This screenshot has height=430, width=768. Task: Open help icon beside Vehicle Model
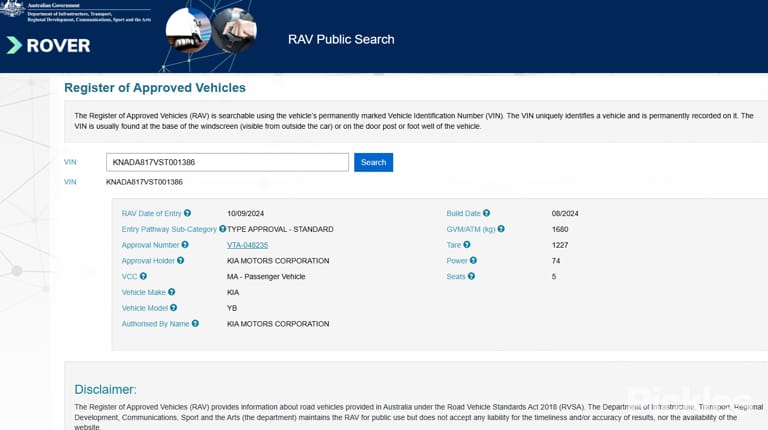click(x=173, y=308)
